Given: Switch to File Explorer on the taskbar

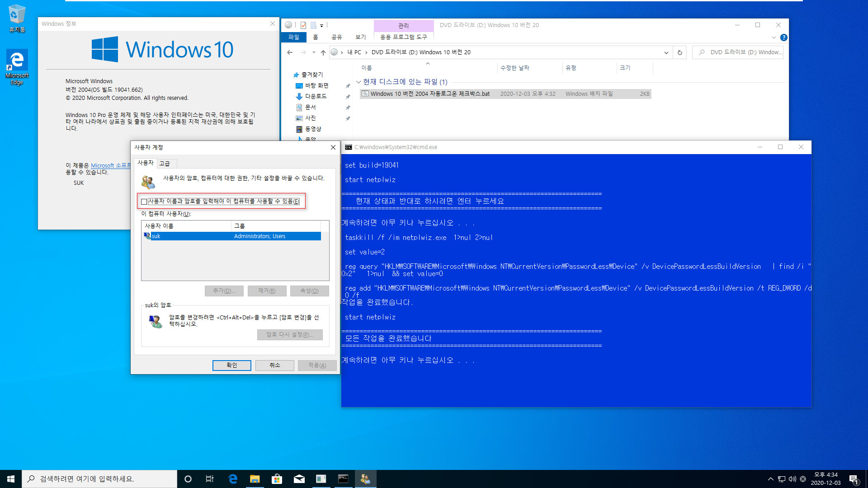Looking at the screenshot, I should [x=255, y=479].
